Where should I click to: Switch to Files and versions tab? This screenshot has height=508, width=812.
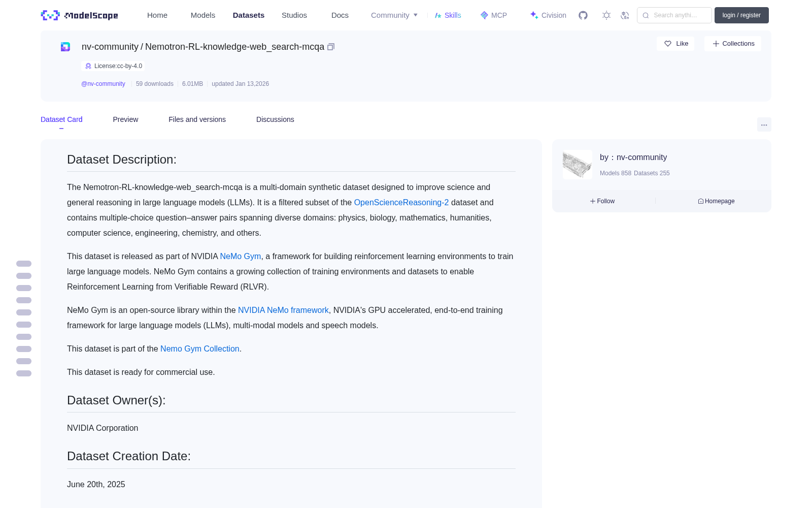tap(197, 119)
